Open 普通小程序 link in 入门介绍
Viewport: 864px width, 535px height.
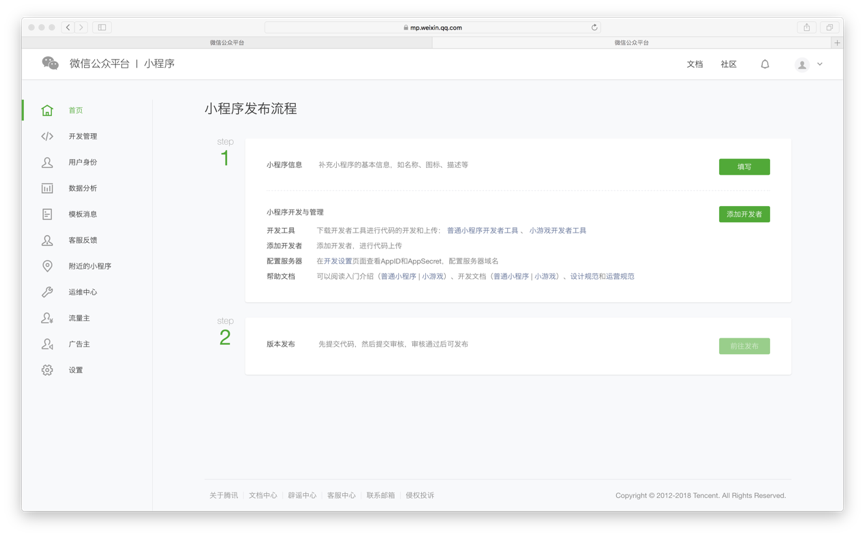click(399, 277)
